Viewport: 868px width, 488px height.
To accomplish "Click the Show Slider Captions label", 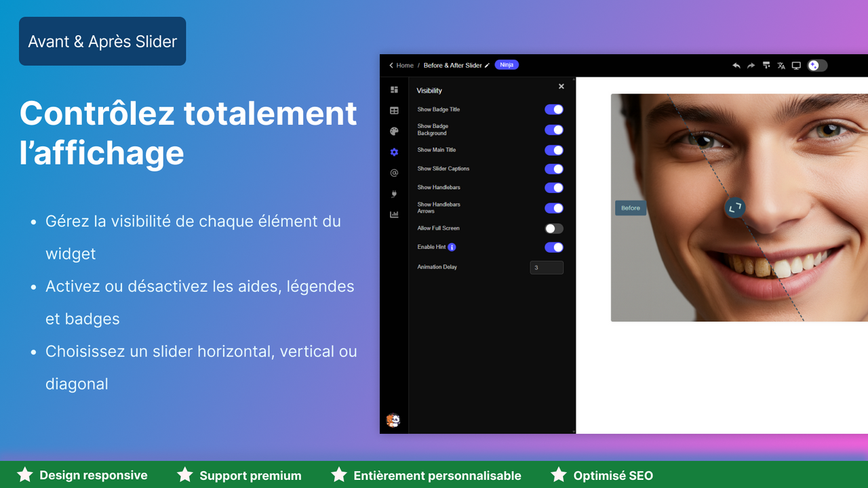I will [443, 169].
